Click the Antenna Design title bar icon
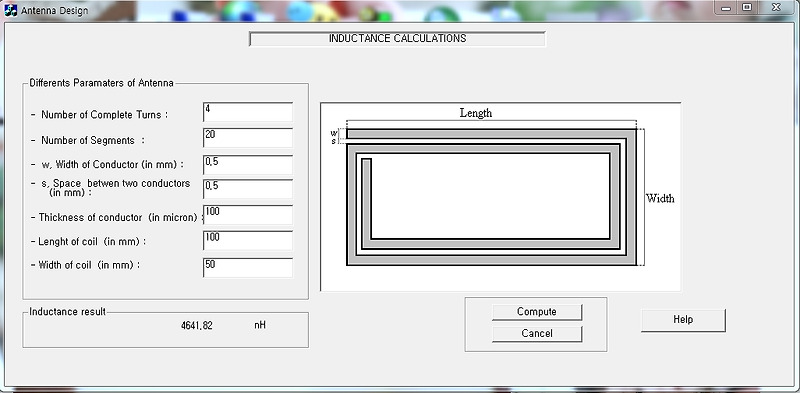Image resolution: width=800 pixels, height=393 pixels. (10, 10)
